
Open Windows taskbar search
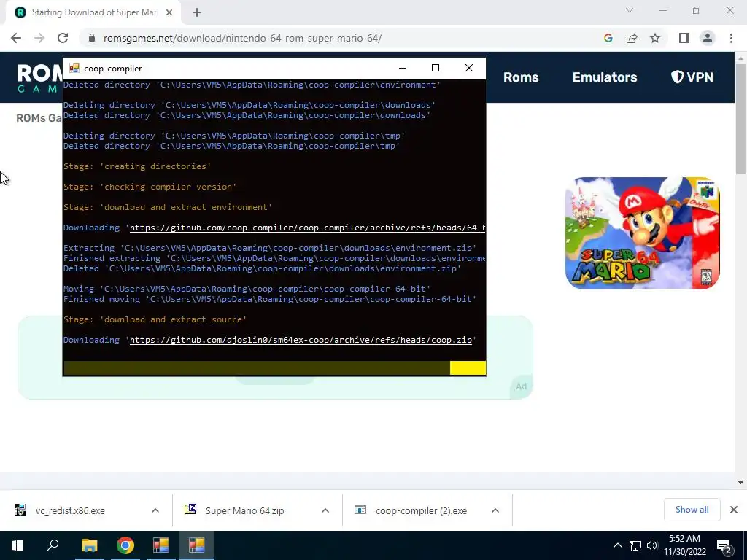pos(53,545)
